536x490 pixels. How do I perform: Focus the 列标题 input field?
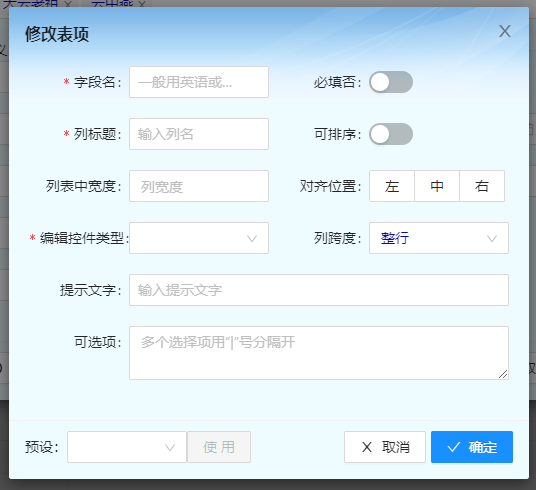coord(199,134)
